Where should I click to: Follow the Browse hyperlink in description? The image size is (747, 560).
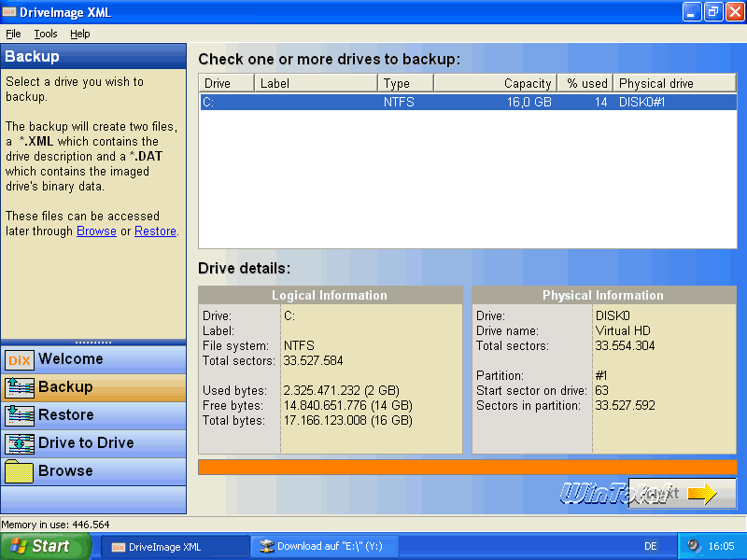pos(96,231)
